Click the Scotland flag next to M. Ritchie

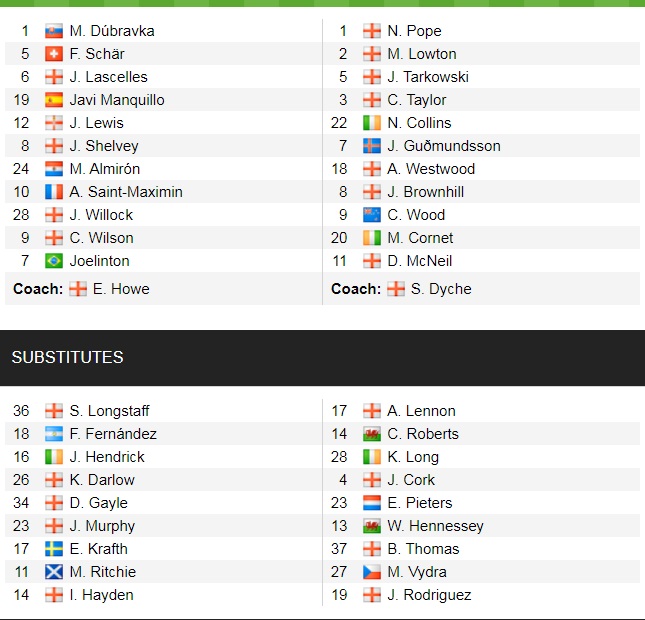(54, 572)
